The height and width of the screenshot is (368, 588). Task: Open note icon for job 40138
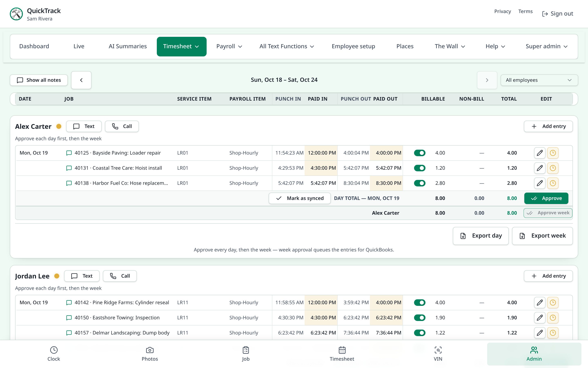click(x=69, y=183)
